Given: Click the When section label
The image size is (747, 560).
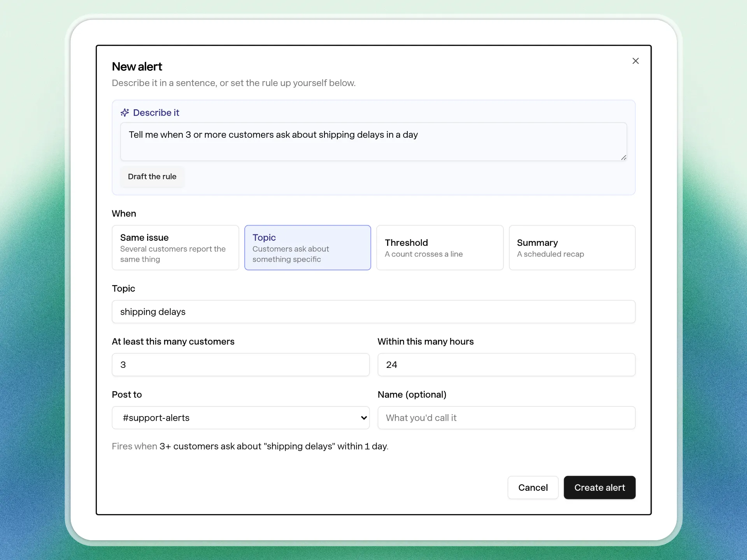Looking at the screenshot, I should pos(124,213).
